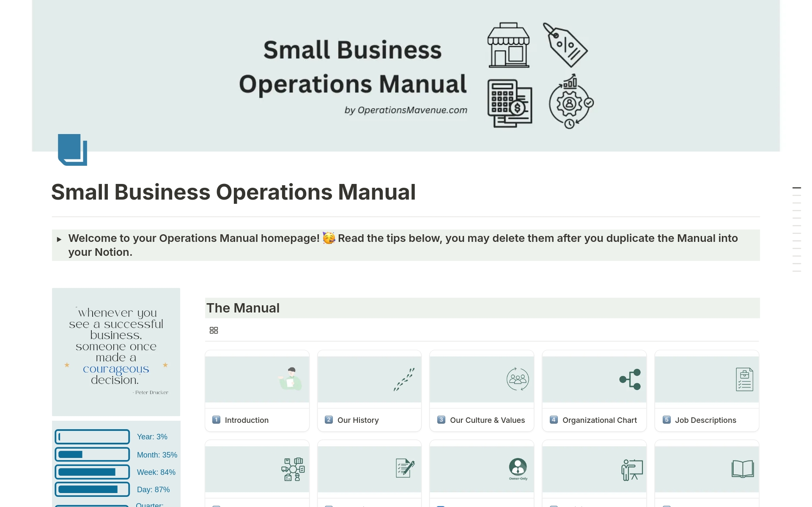Image resolution: width=812 pixels, height=507 pixels.
Task: Click the Peter Drucker quote image
Action: pyautogui.click(x=116, y=352)
